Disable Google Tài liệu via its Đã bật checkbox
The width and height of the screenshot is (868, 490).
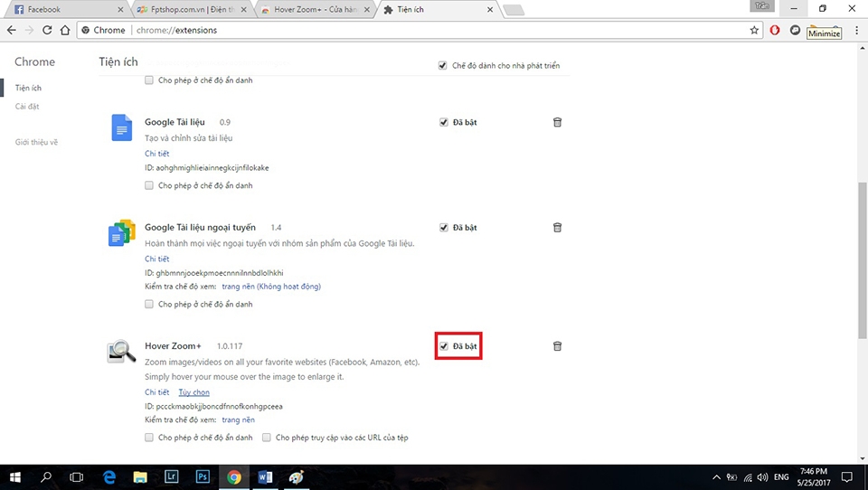[x=443, y=122]
